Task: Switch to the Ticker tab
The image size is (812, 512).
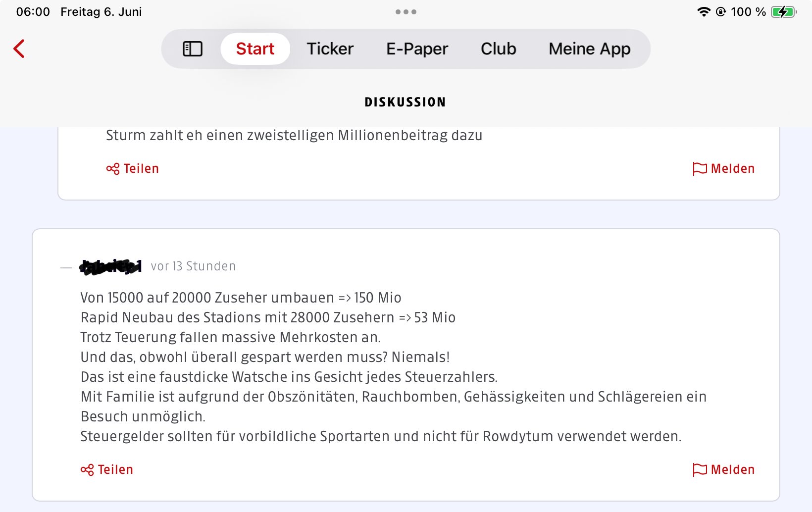Action: [330, 49]
